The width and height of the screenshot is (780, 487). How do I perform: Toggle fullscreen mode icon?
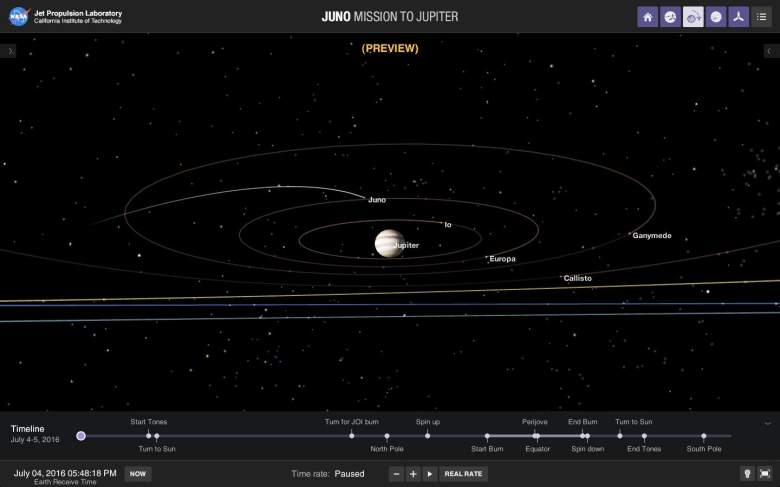click(x=765, y=474)
